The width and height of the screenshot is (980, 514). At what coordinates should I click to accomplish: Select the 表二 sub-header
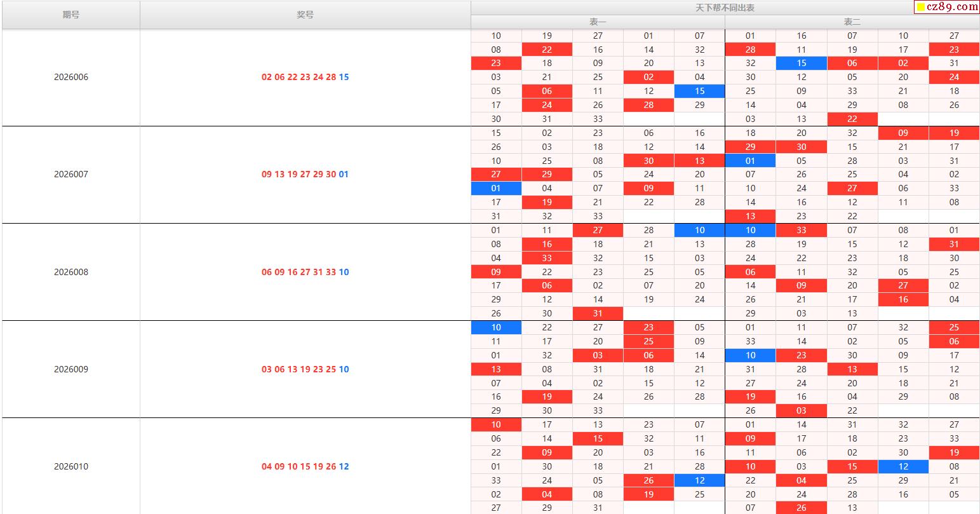click(852, 22)
